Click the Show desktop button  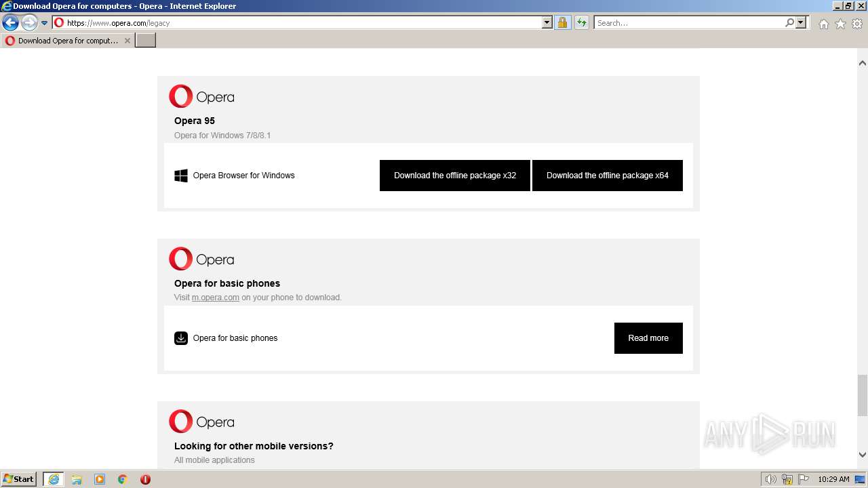pyautogui.click(x=861, y=479)
